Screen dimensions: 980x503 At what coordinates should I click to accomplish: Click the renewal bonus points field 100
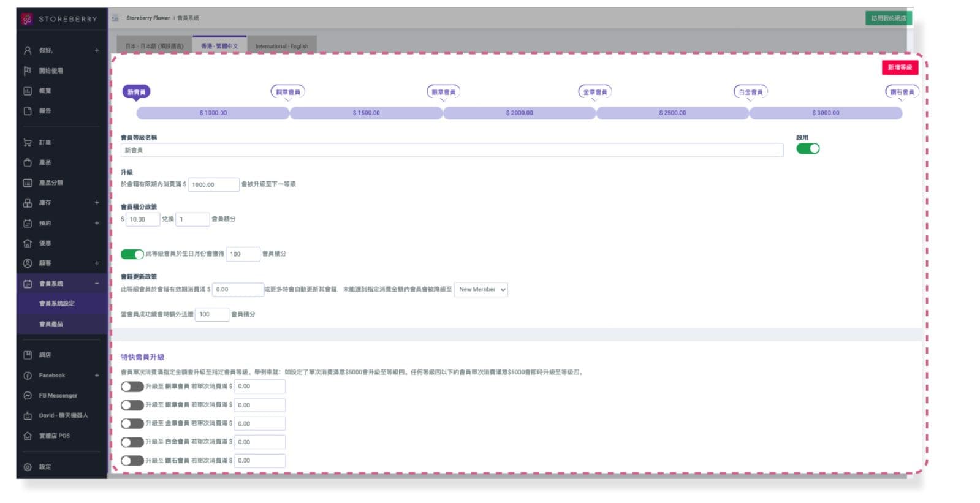coord(212,314)
